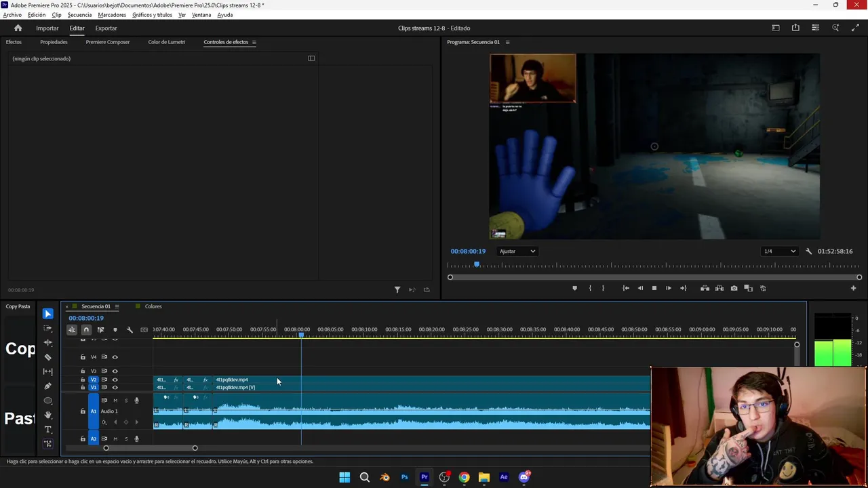Viewport: 868px width, 488px height.
Task: Open Archivo menu
Action: pyautogui.click(x=12, y=15)
